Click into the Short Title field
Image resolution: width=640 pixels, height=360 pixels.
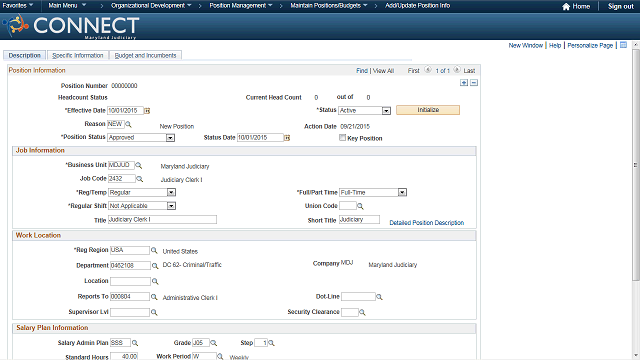pyautogui.click(x=359, y=220)
